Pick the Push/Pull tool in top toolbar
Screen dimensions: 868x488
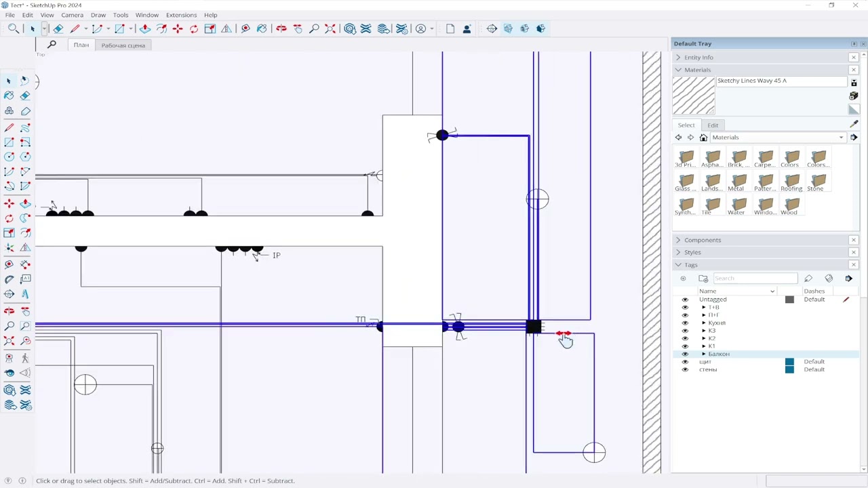pyautogui.click(x=145, y=28)
